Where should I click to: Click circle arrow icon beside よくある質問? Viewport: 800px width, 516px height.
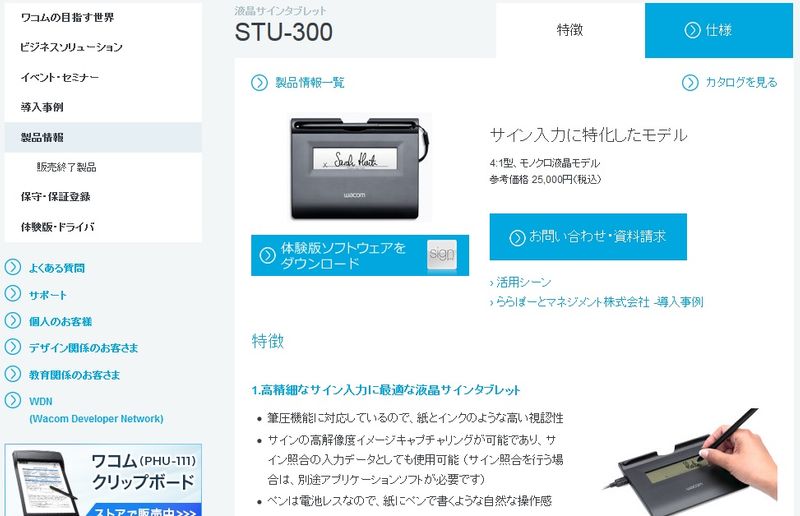13,267
